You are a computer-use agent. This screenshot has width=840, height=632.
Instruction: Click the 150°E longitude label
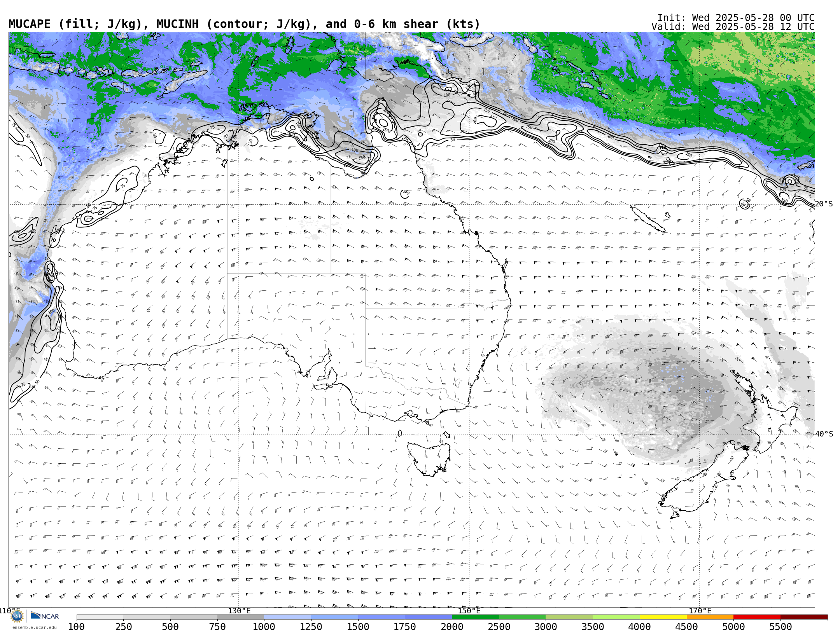(469, 611)
